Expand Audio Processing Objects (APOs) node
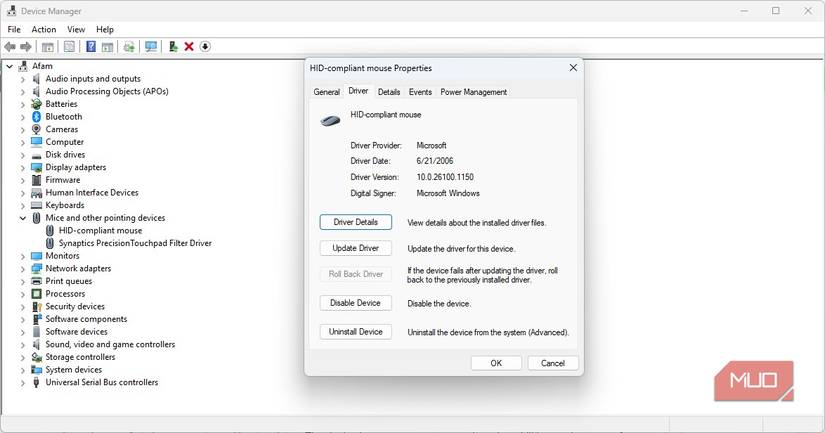The height and width of the screenshot is (433, 825). pos(23,92)
